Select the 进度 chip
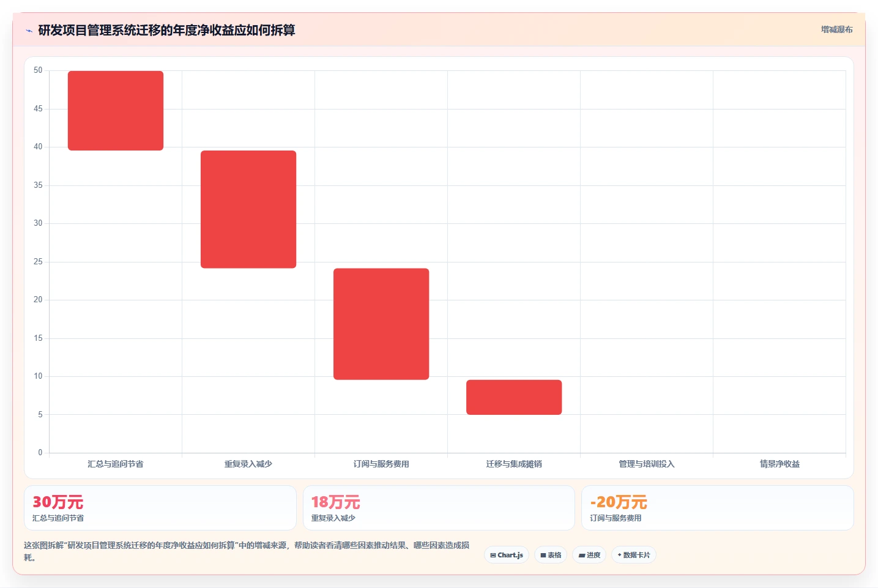The width and height of the screenshot is (878, 588). click(x=589, y=555)
